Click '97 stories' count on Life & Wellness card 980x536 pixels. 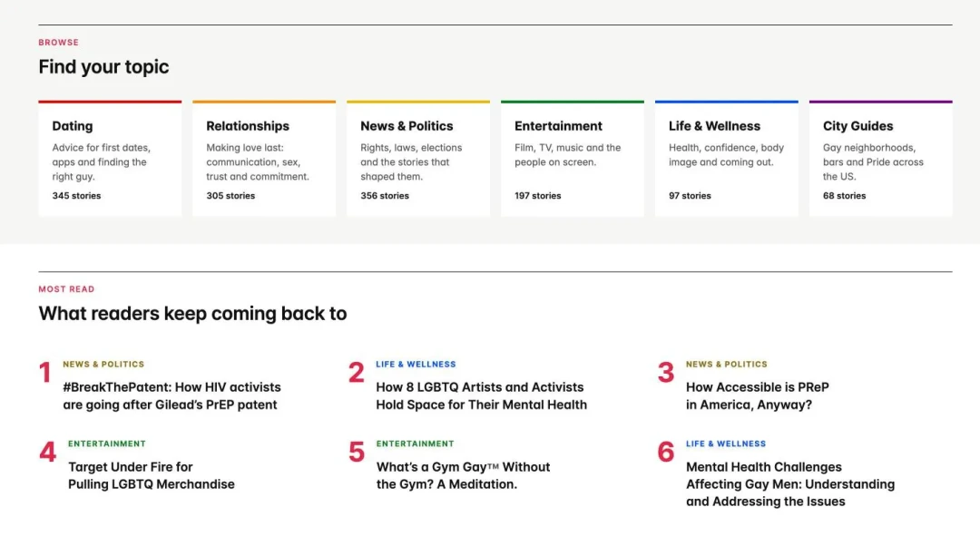pyautogui.click(x=690, y=196)
